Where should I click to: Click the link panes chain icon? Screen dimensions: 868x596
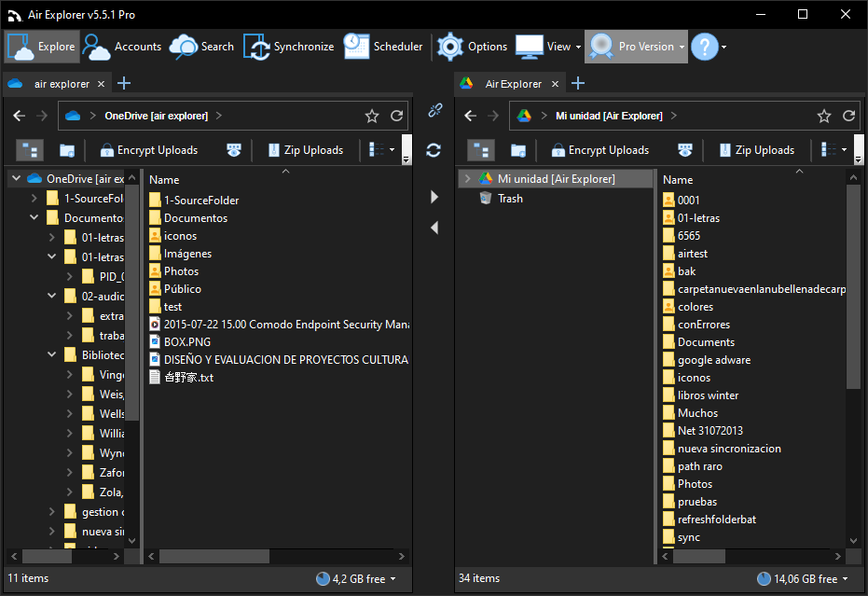pos(434,110)
